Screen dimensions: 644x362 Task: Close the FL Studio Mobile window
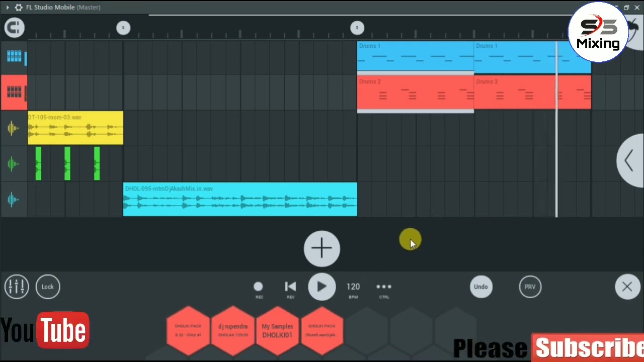coord(637,7)
